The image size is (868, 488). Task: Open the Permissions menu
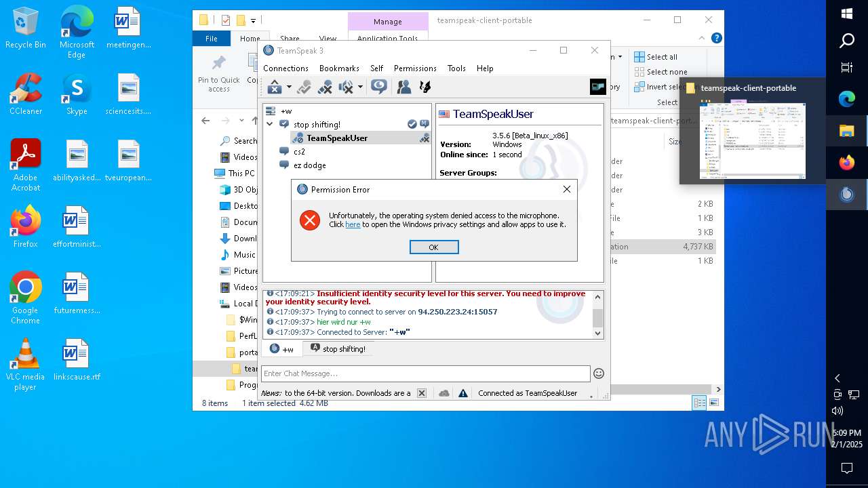[x=415, y=68]
